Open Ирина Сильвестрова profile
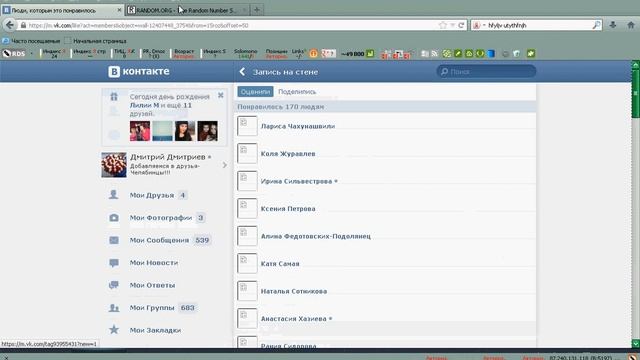The image size is (640, 360). tap(297, 181)
